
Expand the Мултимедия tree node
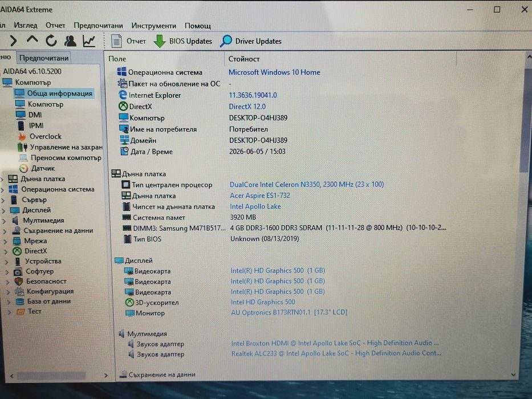pos(5,221)
